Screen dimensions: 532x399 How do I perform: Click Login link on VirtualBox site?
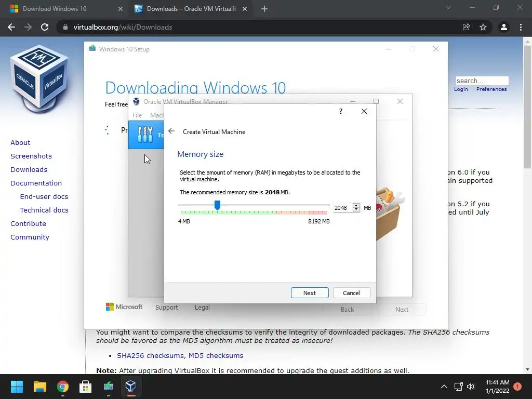461,89
